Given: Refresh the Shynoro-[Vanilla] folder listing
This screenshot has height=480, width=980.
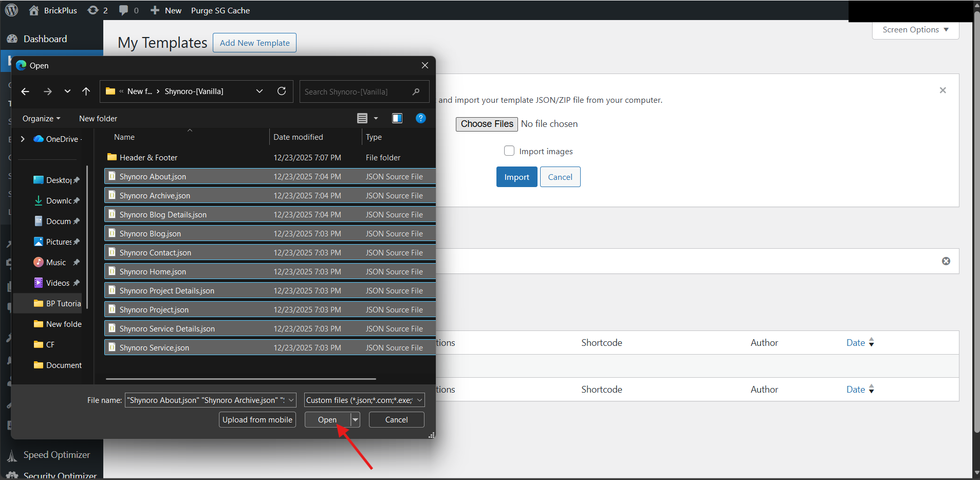Looking at the screenshot, I should pyautogui.click(x=282, y=91).
